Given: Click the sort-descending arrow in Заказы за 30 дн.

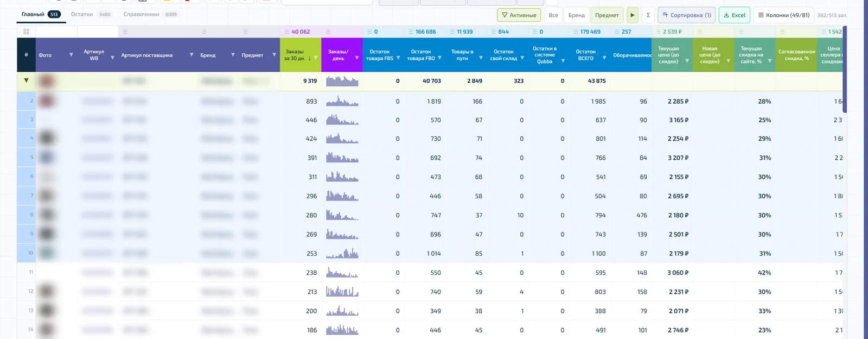Looking at the screenshot, I should coord(309,58).
